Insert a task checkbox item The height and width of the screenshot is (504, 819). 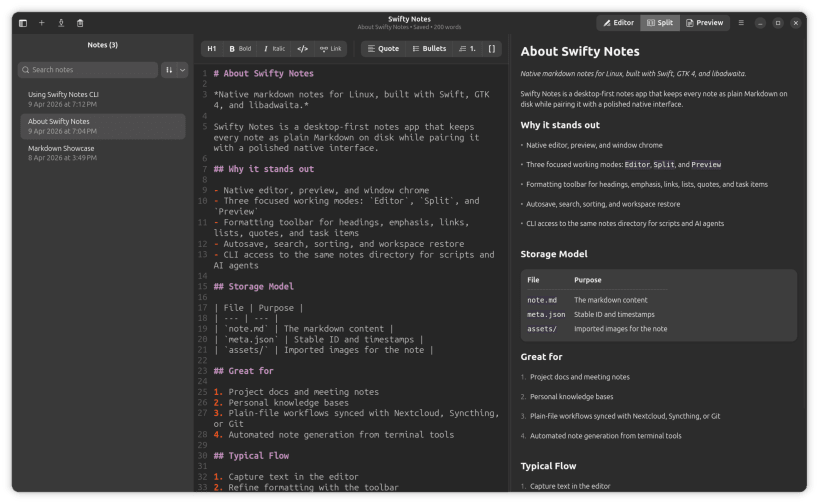491,48
